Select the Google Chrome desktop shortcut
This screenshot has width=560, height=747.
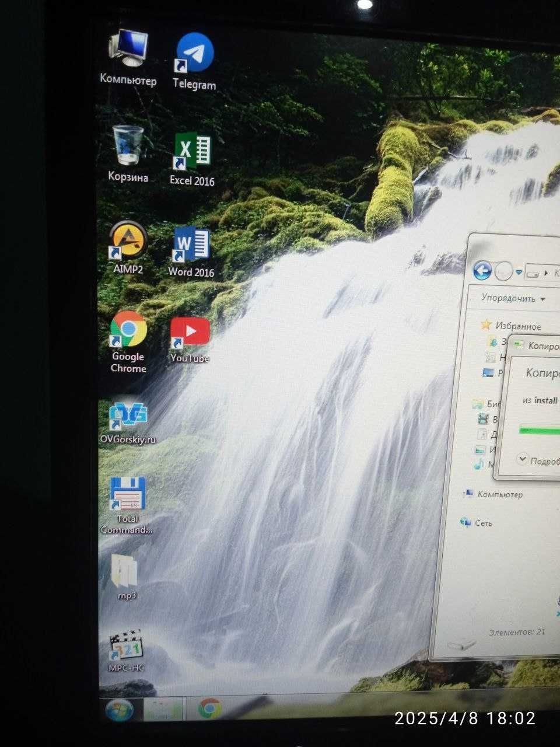(128, 341)
